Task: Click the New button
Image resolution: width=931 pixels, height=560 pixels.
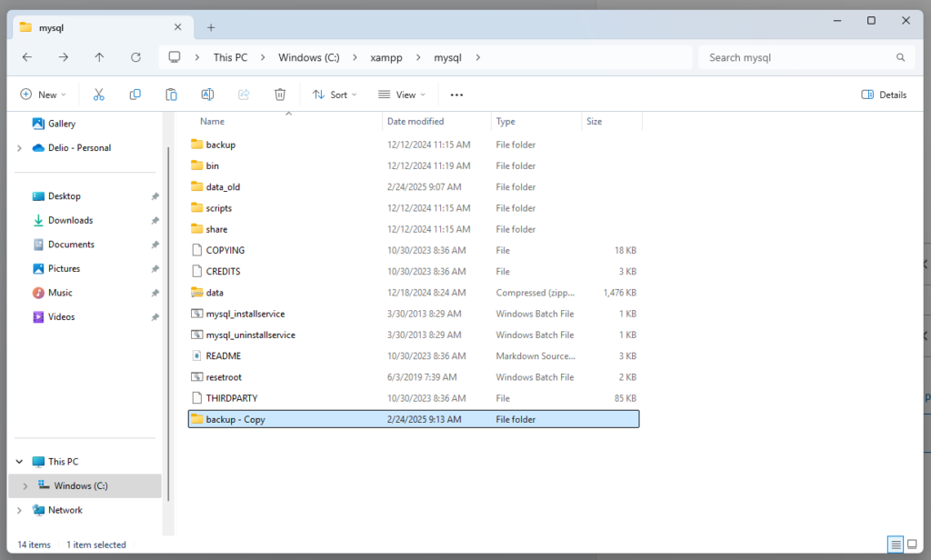Action: 43,95
